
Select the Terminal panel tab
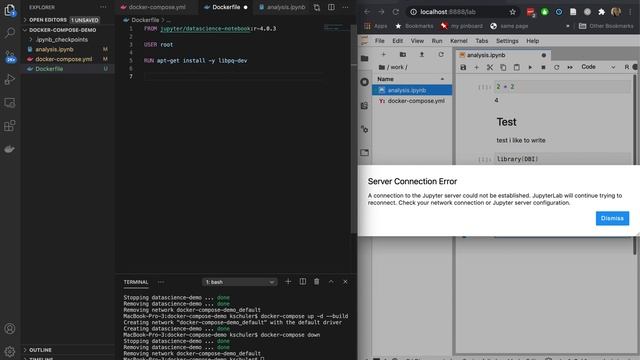136,282
